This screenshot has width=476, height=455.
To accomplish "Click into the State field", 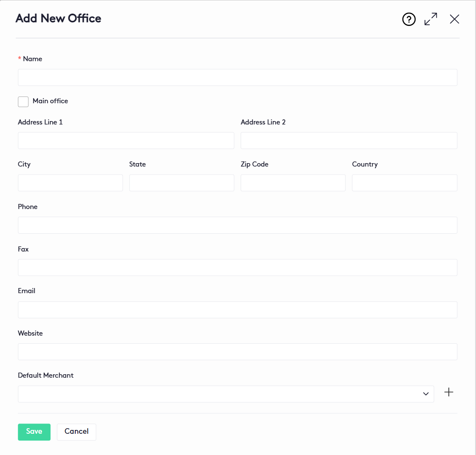I will pyautogui.click(x=181, y=183).
